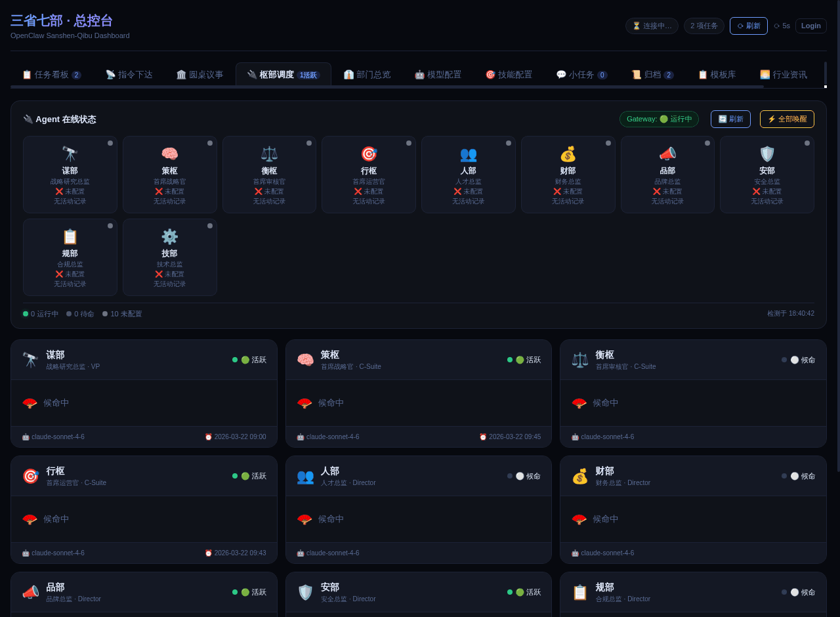840x617 pixels.
Task: Click the 品部 megaphone icon
Action: 667,153
